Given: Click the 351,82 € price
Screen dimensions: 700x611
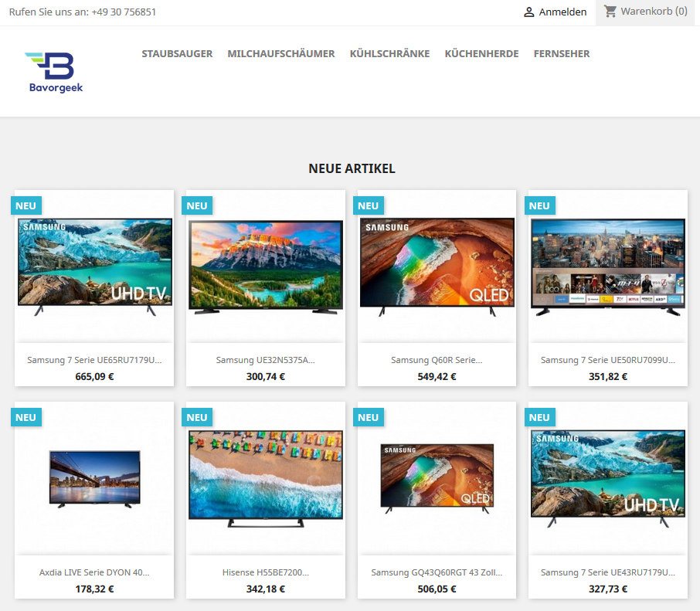Looking at the screenshot, I should (608, 377).
